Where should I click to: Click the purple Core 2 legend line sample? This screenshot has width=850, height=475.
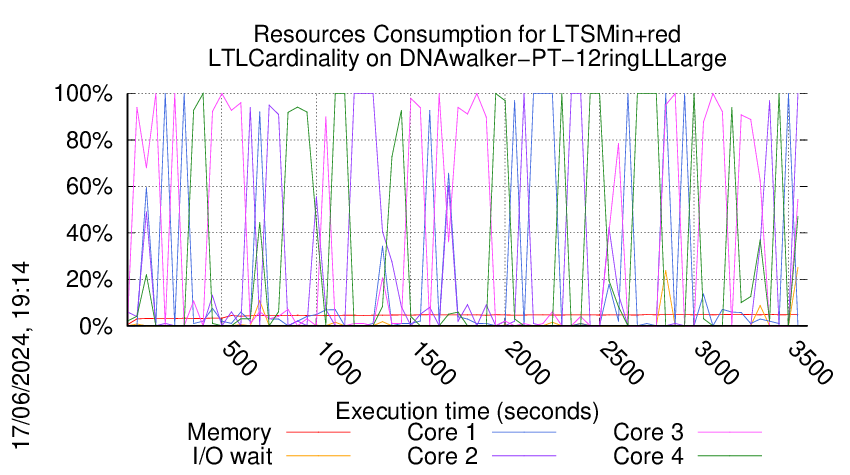[x=524, y=455]
